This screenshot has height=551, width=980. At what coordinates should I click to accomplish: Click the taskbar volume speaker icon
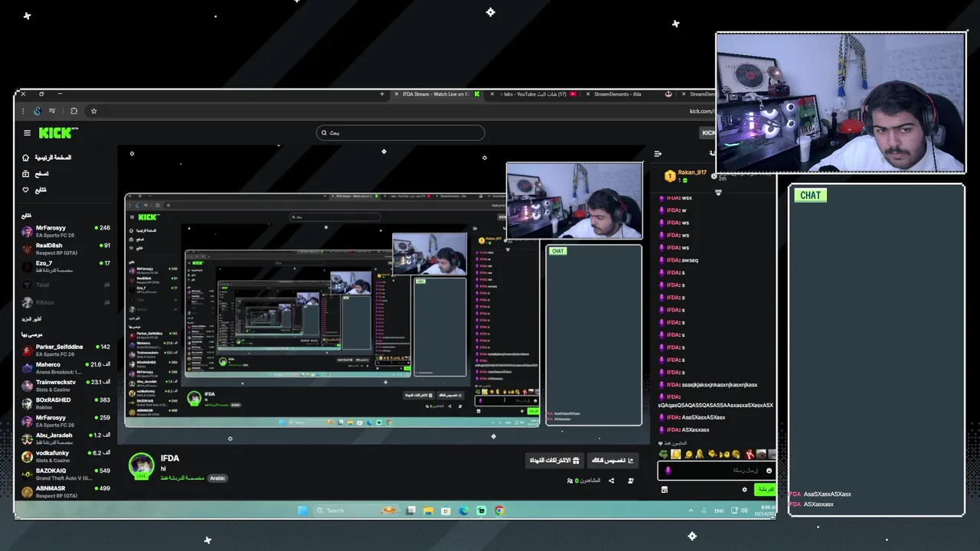[744, 510]
